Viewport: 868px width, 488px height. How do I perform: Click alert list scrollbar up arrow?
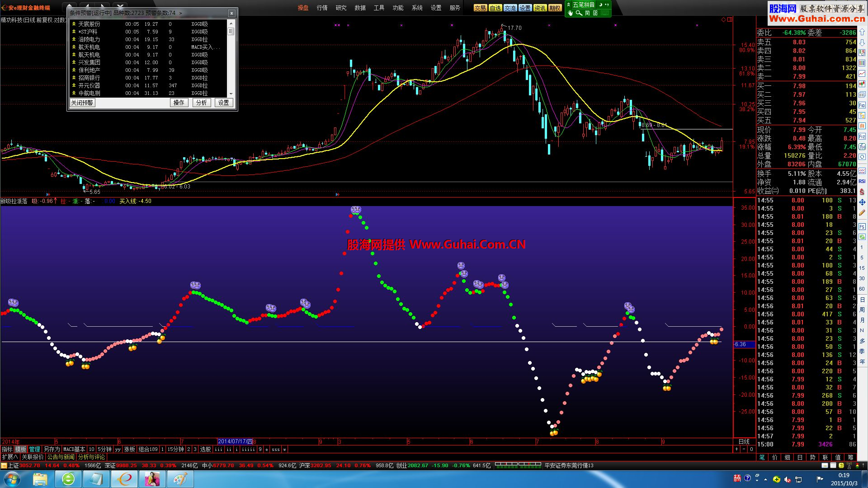pos(231,23)
